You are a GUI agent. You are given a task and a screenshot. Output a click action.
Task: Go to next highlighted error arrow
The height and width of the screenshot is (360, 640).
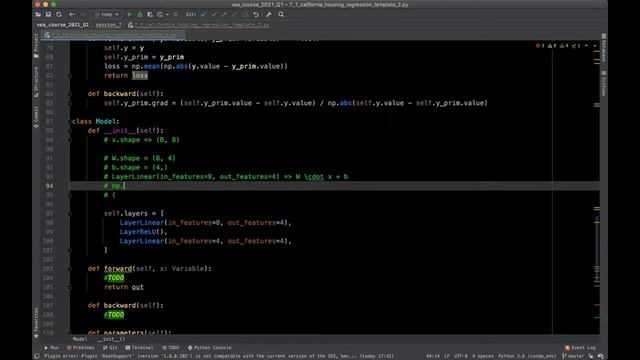[595, 46]
